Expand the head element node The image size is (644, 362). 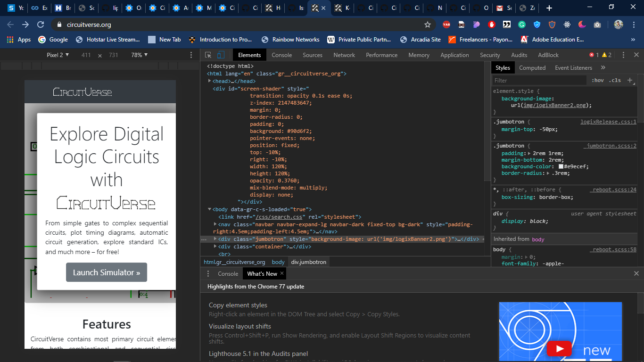(x=210, y=81)
